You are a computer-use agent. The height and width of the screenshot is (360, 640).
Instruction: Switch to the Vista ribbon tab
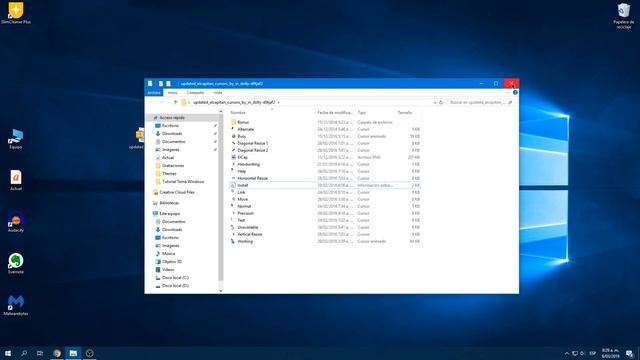tap(218, 93)
